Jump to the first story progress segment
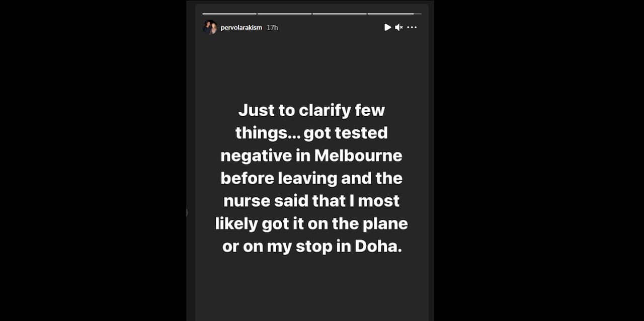Screen dimensions: 644x321 pyautogui.click(x=229, y=14)
